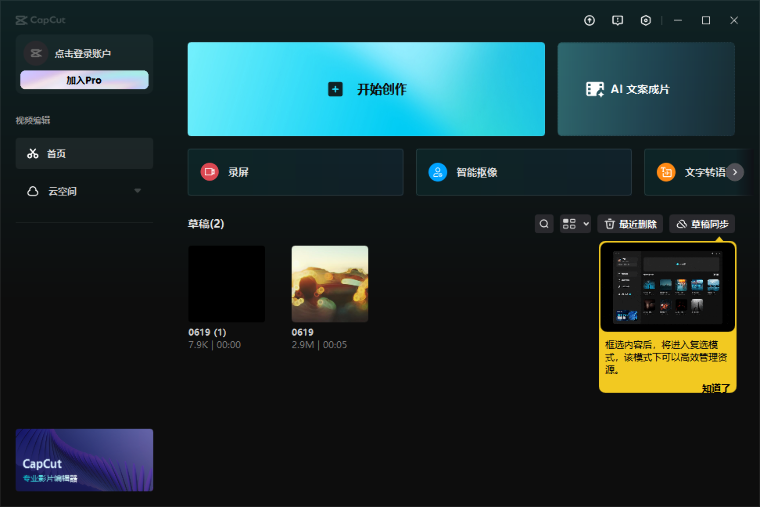Open the 0619 draft thumbnail
Screen dimensions: 760x507
pyautogui.click(x=329, y=284)
